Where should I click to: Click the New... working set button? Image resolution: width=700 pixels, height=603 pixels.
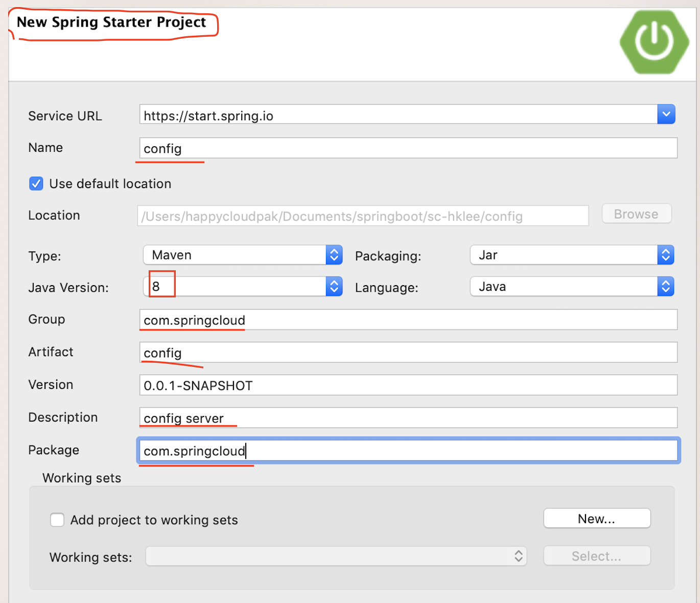[x=597, y=518]
